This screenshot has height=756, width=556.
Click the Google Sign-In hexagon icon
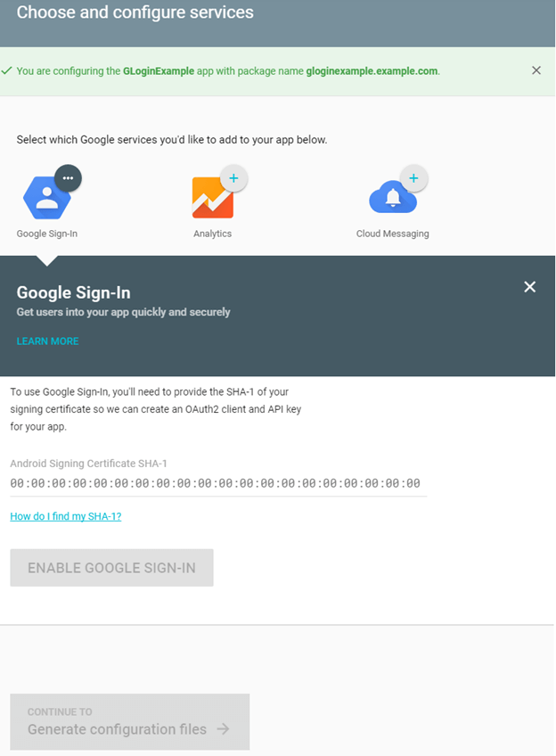point(46,199)
